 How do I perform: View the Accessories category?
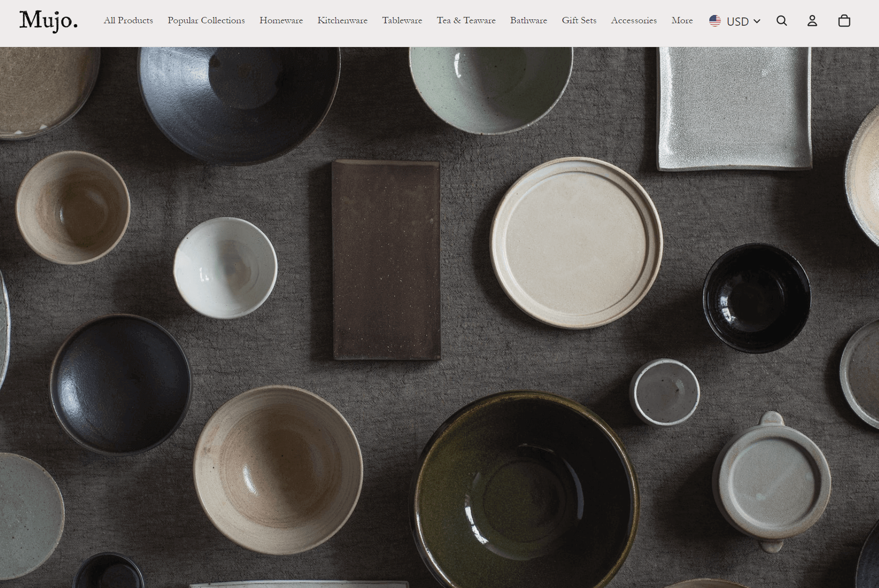coord(634,21)
